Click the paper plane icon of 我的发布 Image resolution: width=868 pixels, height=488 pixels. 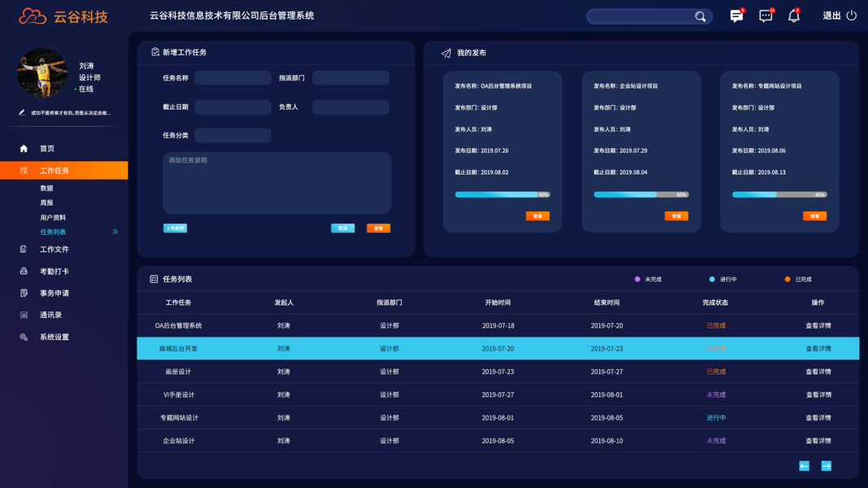446,53
